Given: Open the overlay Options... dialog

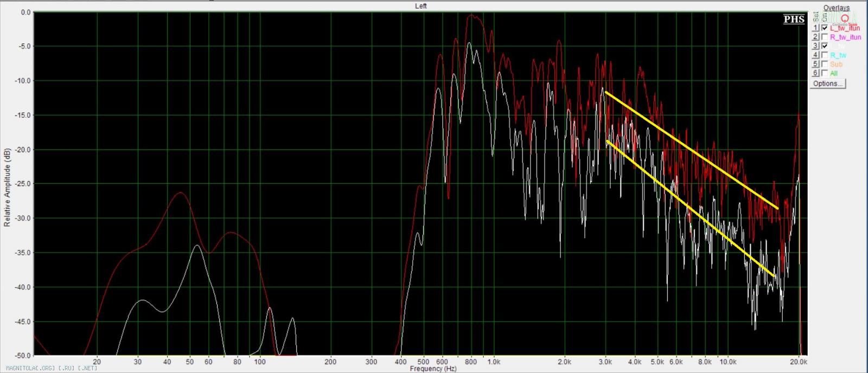Looking at the screenshot, I should pos(828,83).
